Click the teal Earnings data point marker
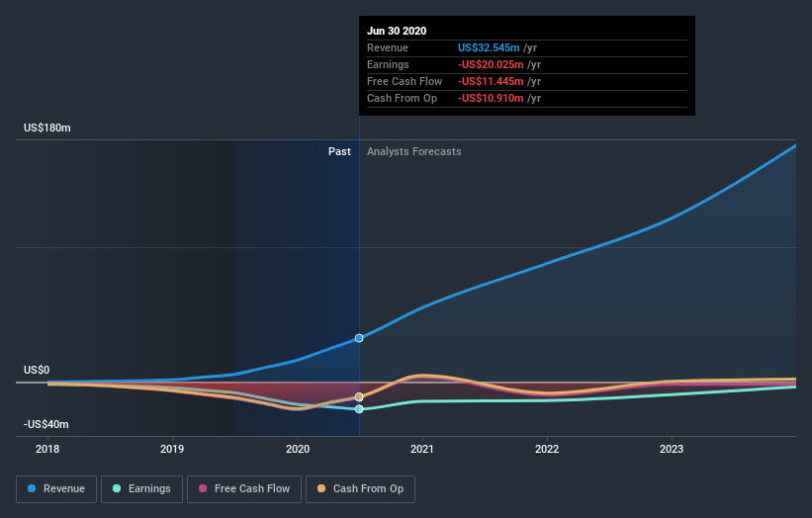 (x=359, y=409)
